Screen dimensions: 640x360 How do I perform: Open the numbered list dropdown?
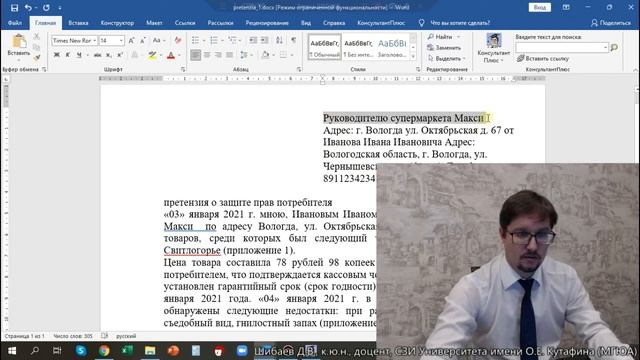click(x=222, y=40)
